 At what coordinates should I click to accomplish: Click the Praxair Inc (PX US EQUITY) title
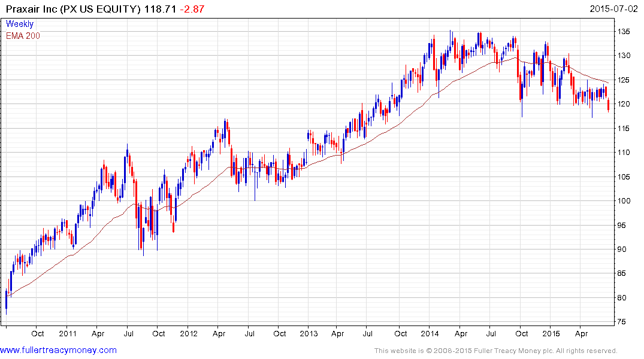tap(74, 9)
